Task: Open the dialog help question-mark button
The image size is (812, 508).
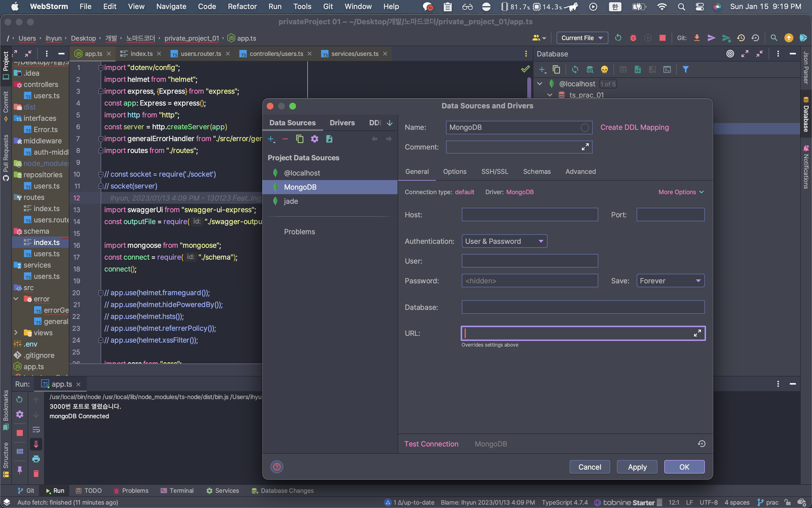Action: (277, 467)
